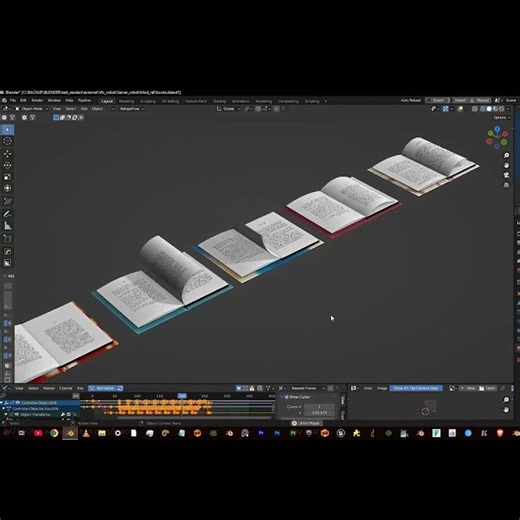Switch to the Shading workspace tab
The image size is (520, 520).
(219, 101)
